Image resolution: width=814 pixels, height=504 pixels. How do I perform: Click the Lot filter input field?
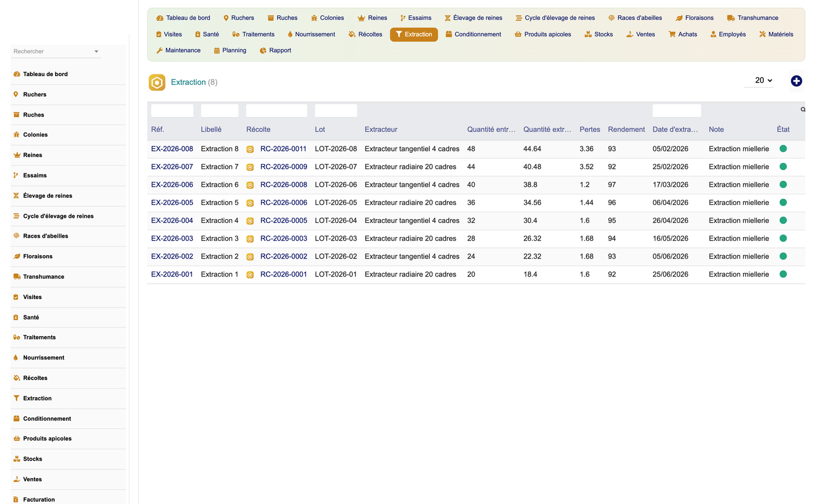click(x=336, y=110)
